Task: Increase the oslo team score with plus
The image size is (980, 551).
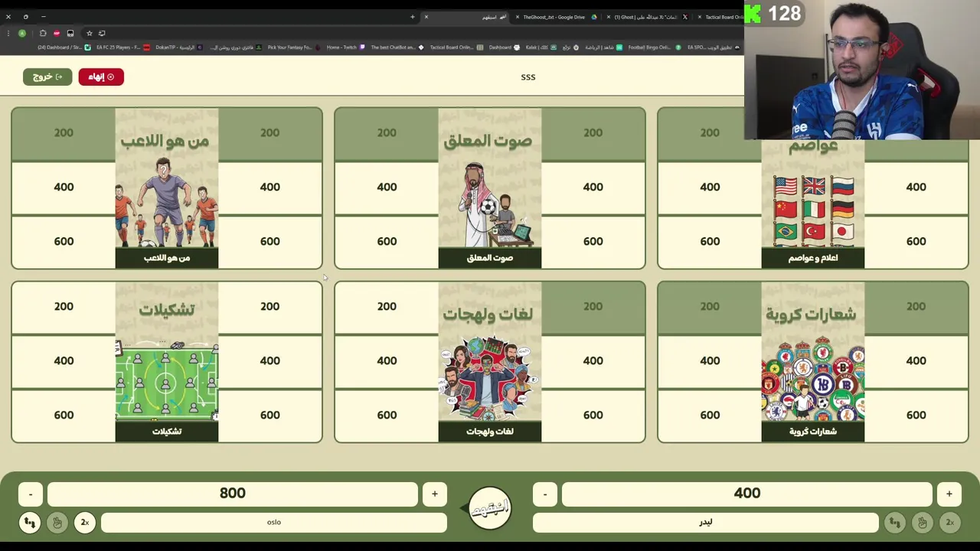Action: [435, 494]
